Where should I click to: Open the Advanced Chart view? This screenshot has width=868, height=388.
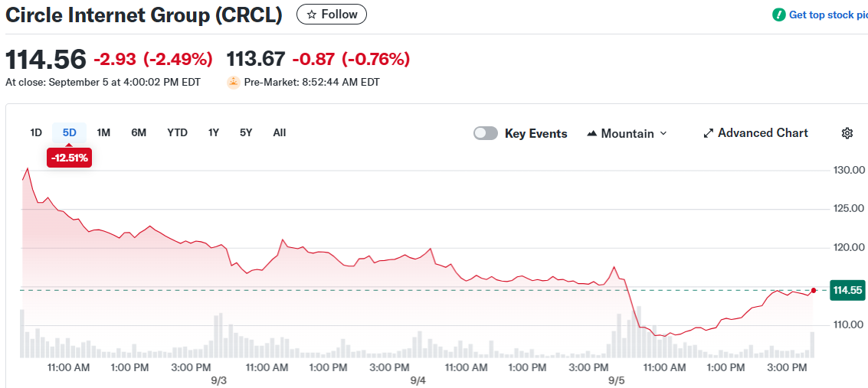[x=755, y=133]
